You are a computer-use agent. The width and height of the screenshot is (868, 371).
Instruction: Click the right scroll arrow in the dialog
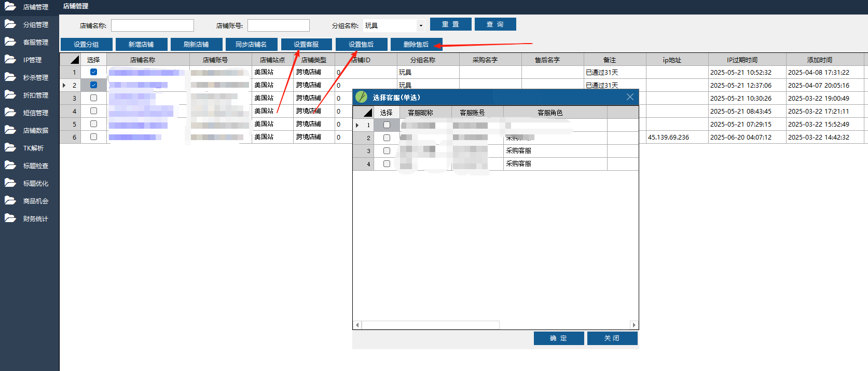tap(633, 325)
